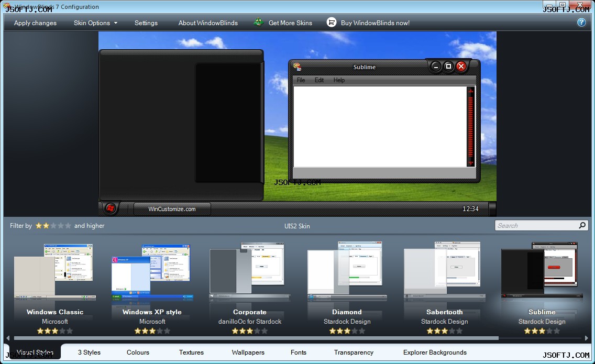Set filter to five stars

(68, 225)
